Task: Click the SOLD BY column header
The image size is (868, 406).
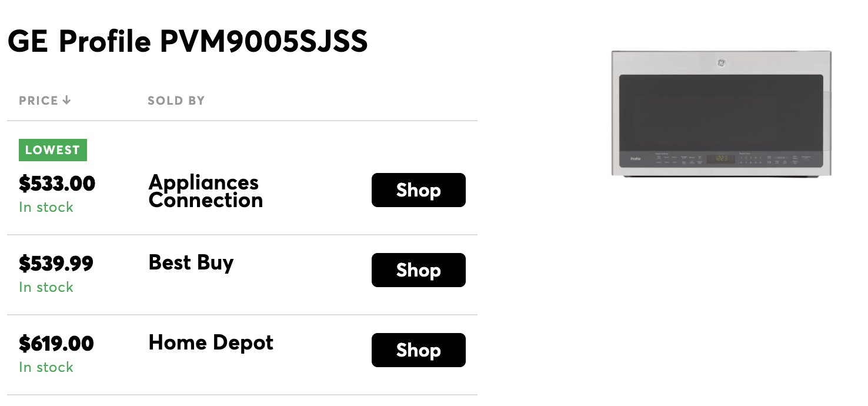Action: click(x=176, y=100)
